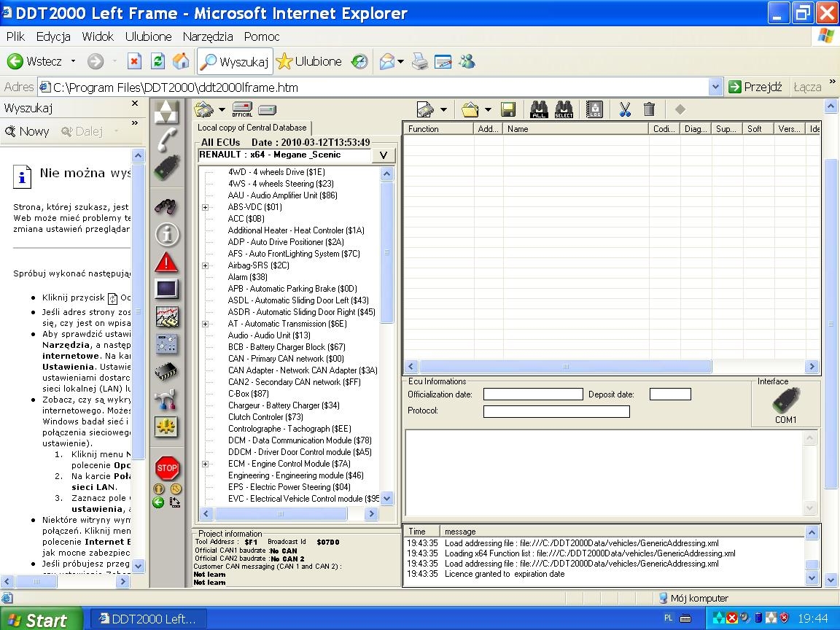The image size is (840, 630).
Task: Click the Start button on taskbar
Action: [x=42, y=619]
